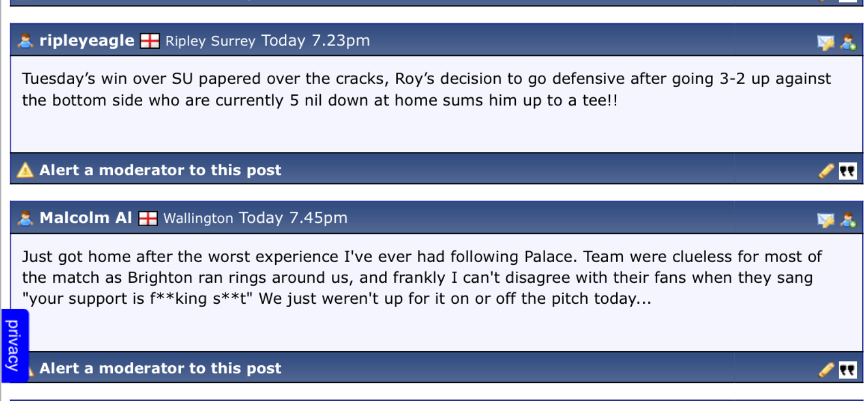Image resolution: width=868 pixels, height=401 pixels.
Task: Click the England flag next to ripleyeagle
Action: pyautogui.click(x=150, y=41)
